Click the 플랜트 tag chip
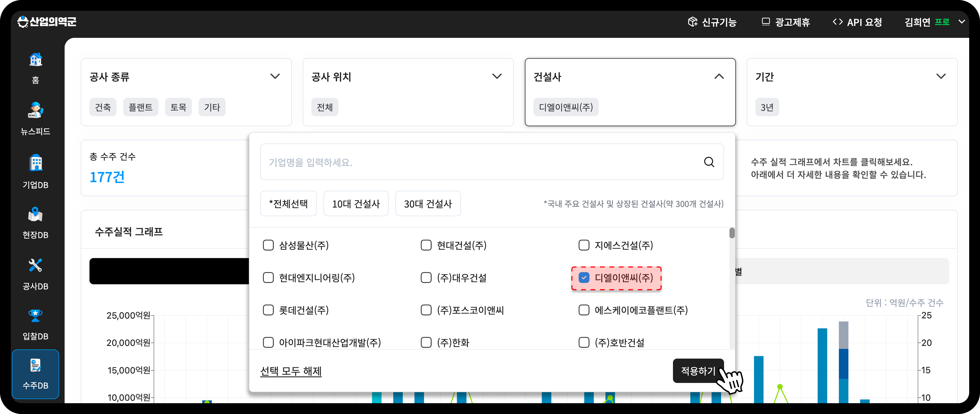This screenshot has width=980, height=414. pos(140,107)
